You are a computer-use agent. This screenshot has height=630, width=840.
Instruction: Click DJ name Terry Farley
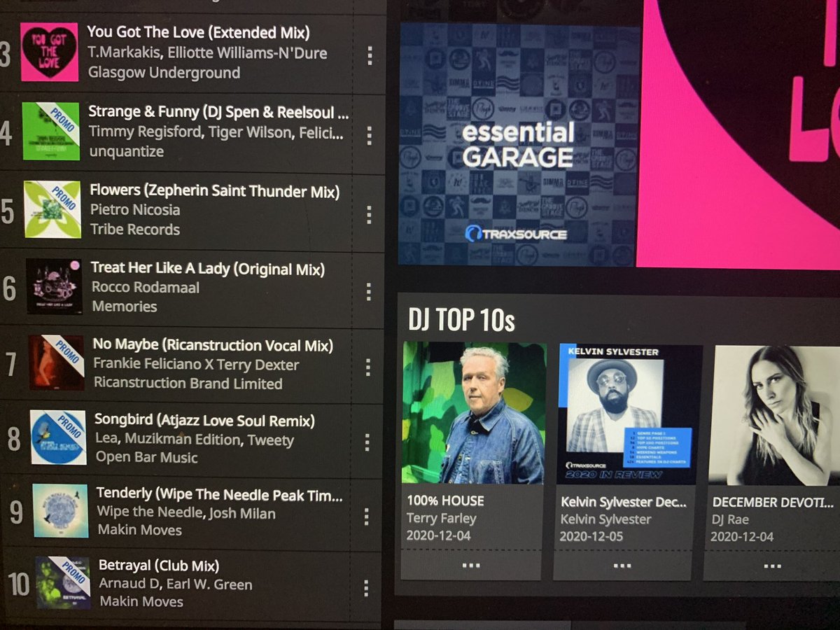[x=441, y=519]
